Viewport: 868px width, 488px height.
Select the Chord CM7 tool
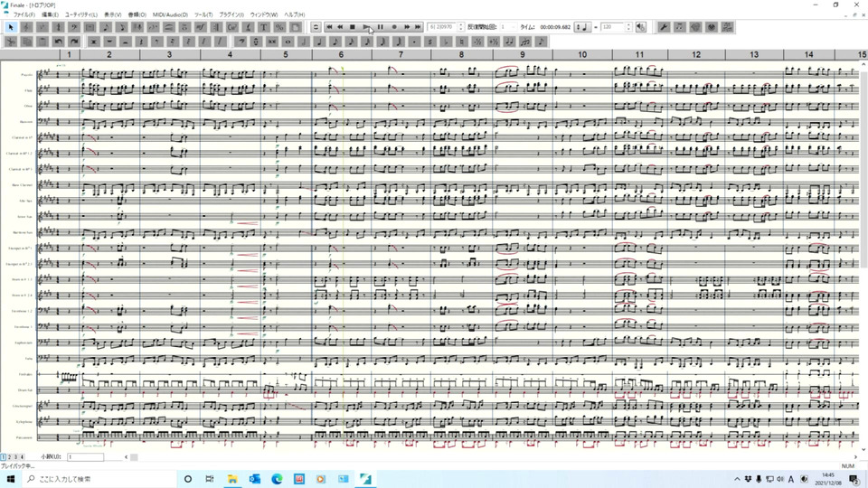tap(232, 27)
